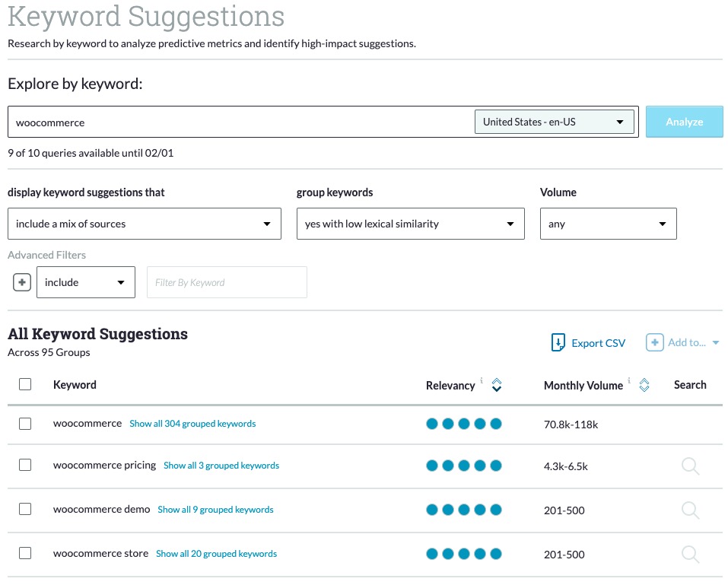The image size is (728, 585).
Task: Open the United States - en-US locale dropdown
Action: click(x=555, y=122)
